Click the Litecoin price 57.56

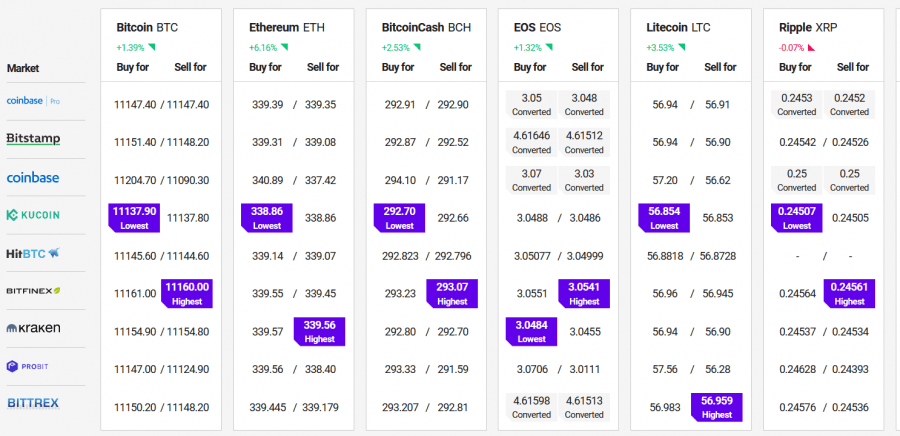[665, 369]
